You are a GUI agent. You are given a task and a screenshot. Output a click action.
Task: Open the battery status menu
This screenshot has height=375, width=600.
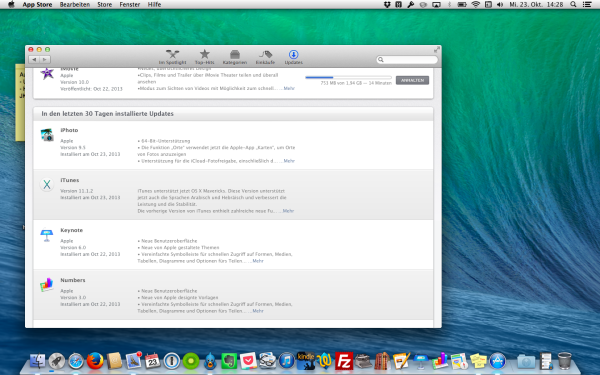coord(462,5)
